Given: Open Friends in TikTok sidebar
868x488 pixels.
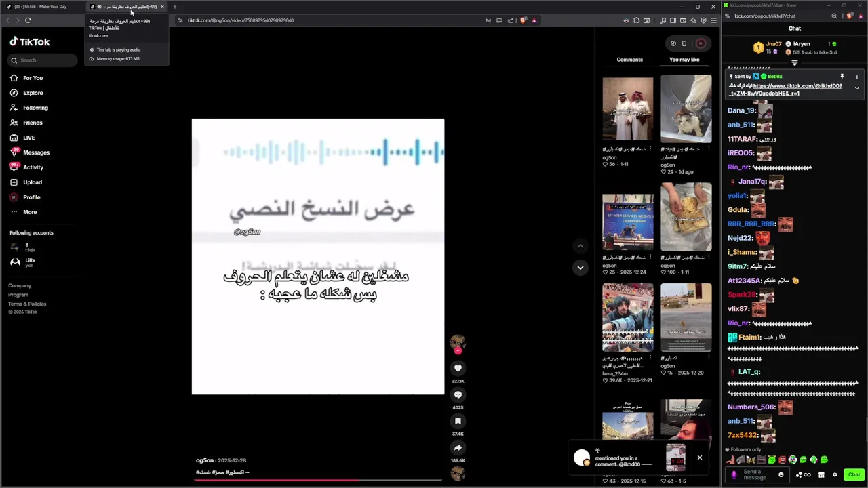Looking at the screenshot, I should (x=27, y=123).
